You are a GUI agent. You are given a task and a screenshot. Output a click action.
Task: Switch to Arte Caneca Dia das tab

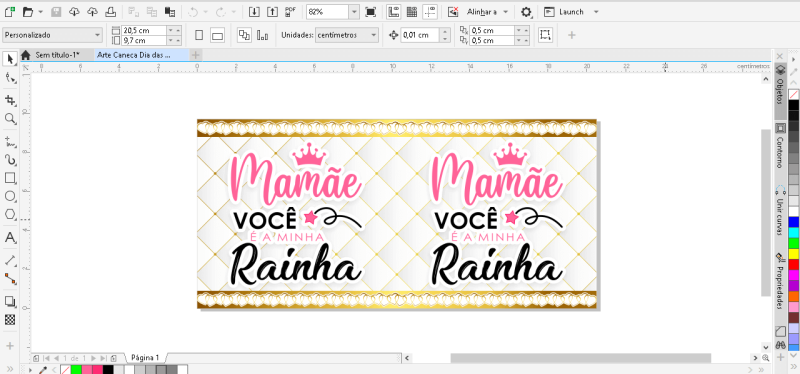pyautogui.click(x=143, y=55)
